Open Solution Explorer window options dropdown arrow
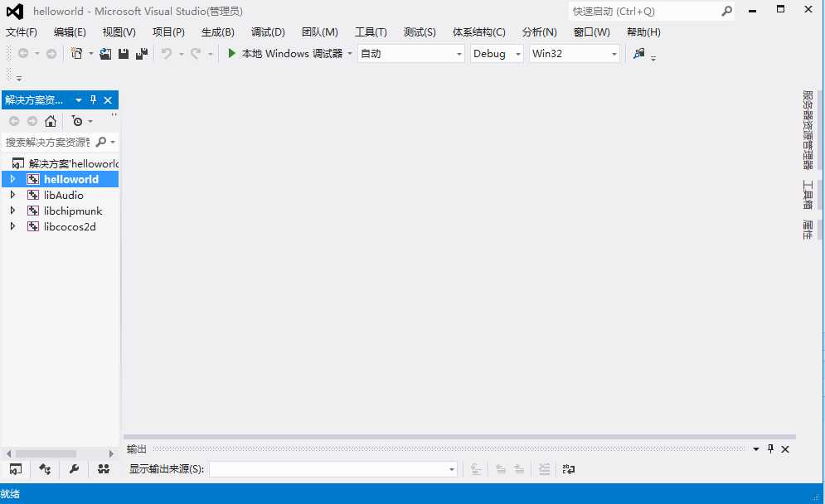The width and height of the screenshot is (825, 504). pyautogui.click(x=79, y=100)
